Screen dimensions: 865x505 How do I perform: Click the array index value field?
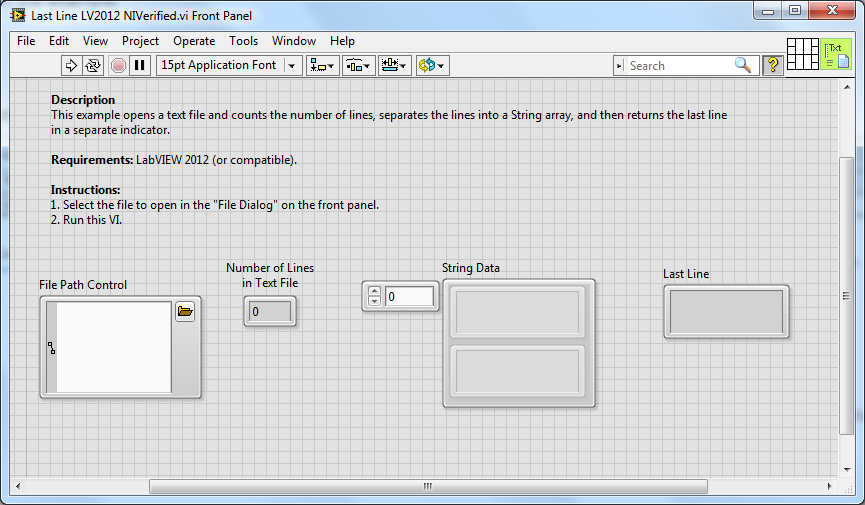point(409,296)
